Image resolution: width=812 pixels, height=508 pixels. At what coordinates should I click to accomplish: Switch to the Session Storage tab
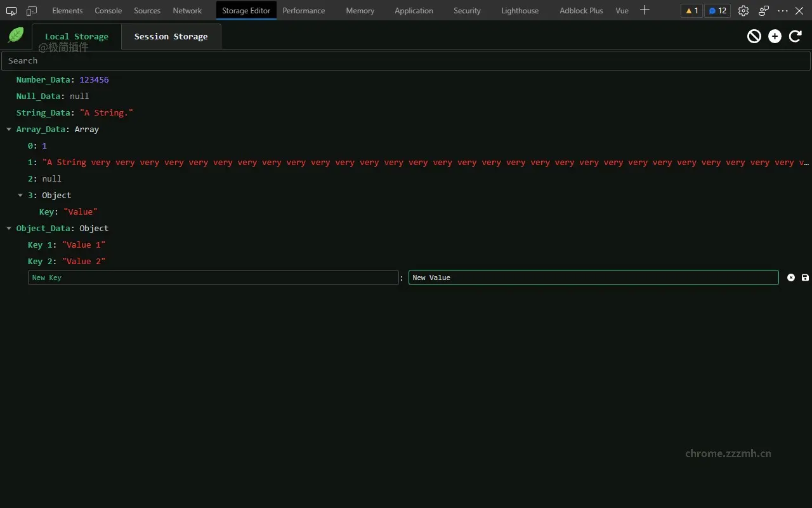171,36
